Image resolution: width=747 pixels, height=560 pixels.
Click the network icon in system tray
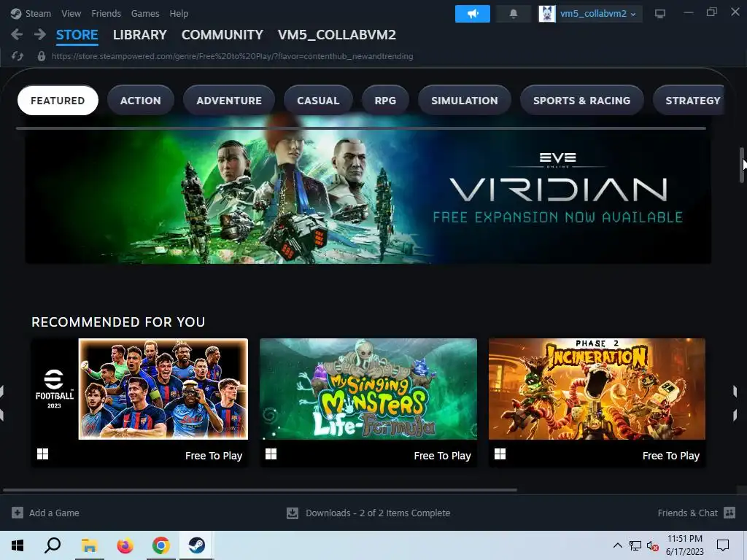click(x=635, y=545)
